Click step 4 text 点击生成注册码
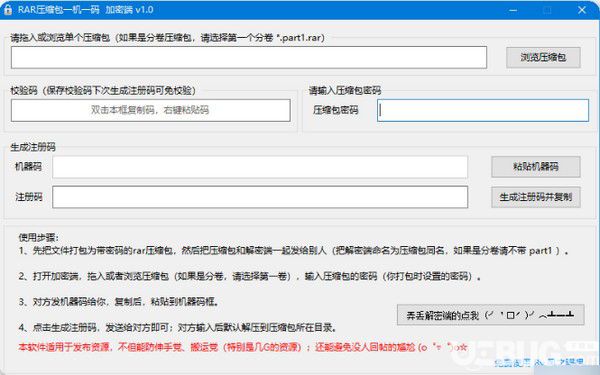 (x=178, y=328)
